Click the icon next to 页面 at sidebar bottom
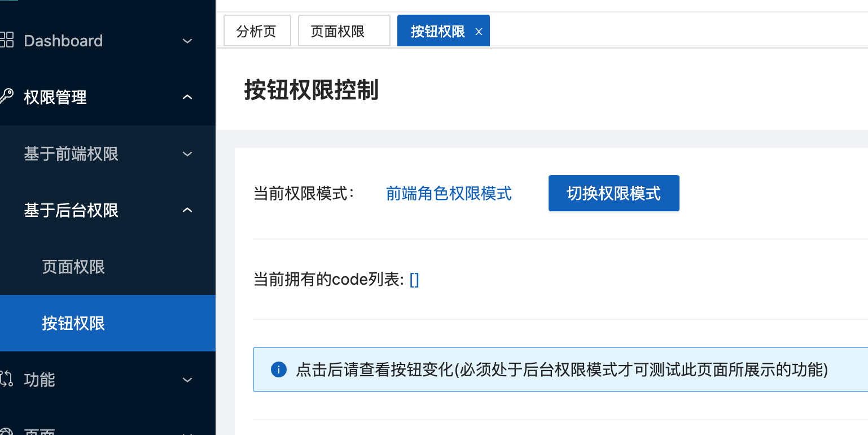868x435 pixels. click(x=8, y=432)
